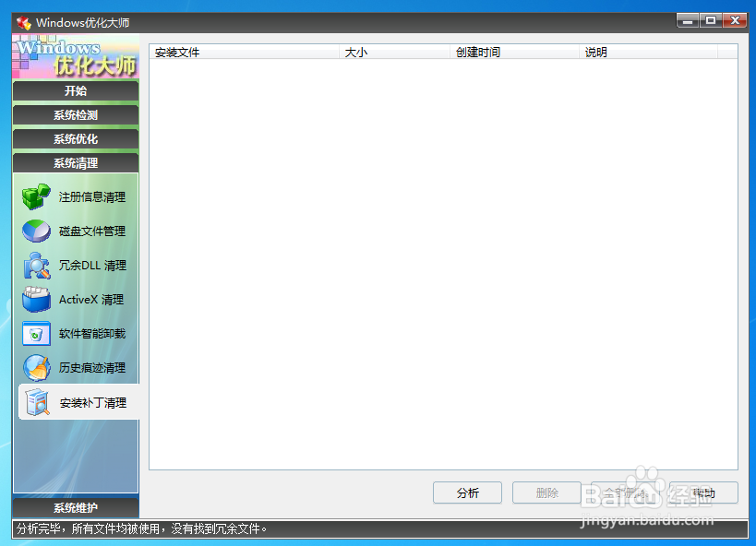
Task: Select 软件智能卸载 label
Action: [x=92, y=334]
